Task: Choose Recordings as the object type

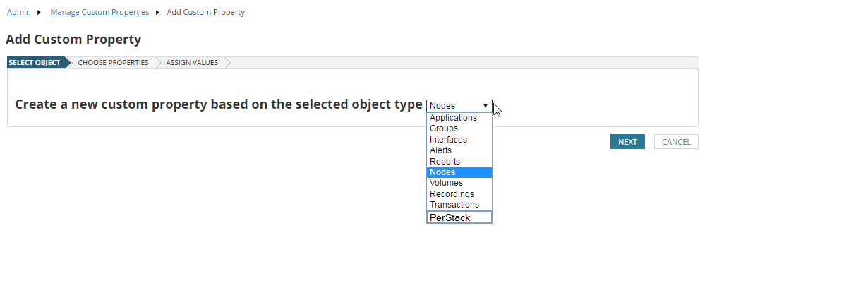Action: 452,194
